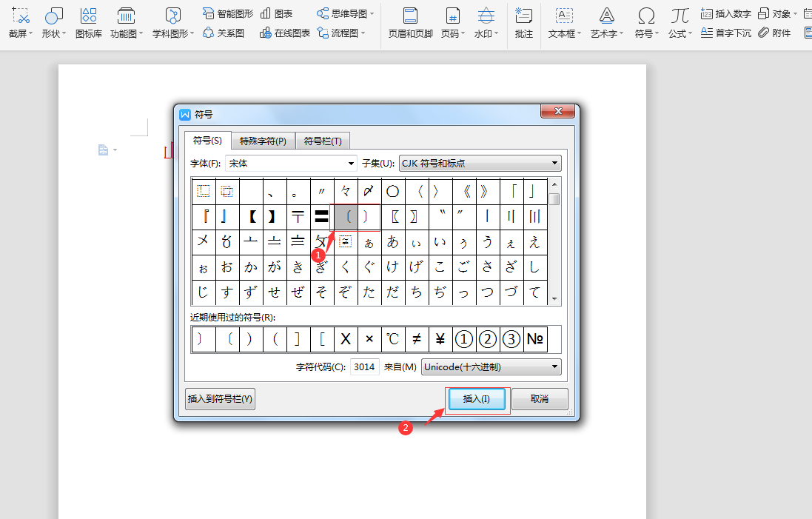Open the 页码 page number tool
Screen dimensions: 812x519
452,23
